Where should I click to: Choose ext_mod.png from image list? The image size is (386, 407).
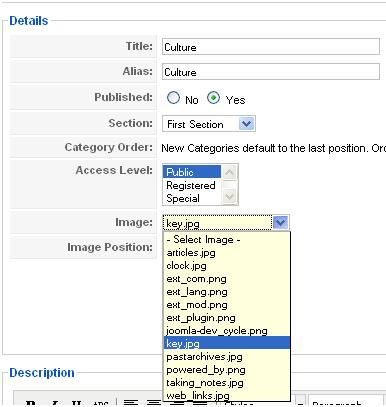coord(227,305)
